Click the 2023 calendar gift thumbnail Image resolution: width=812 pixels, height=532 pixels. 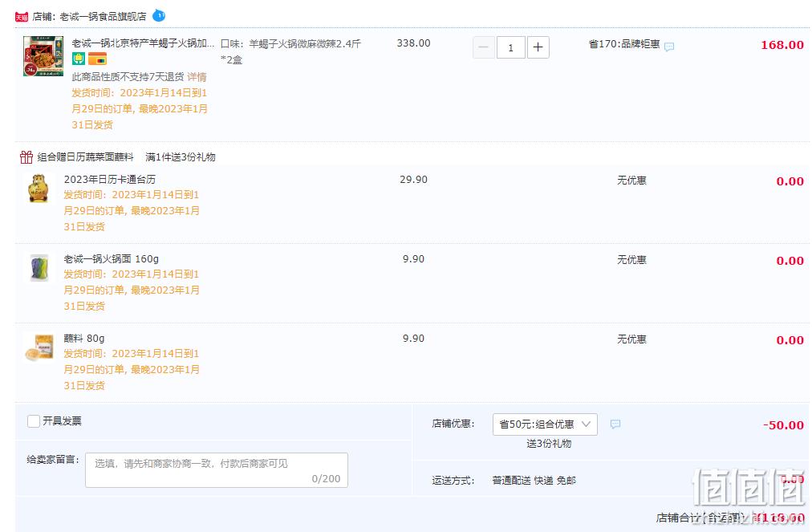click(x=39, y=188)
